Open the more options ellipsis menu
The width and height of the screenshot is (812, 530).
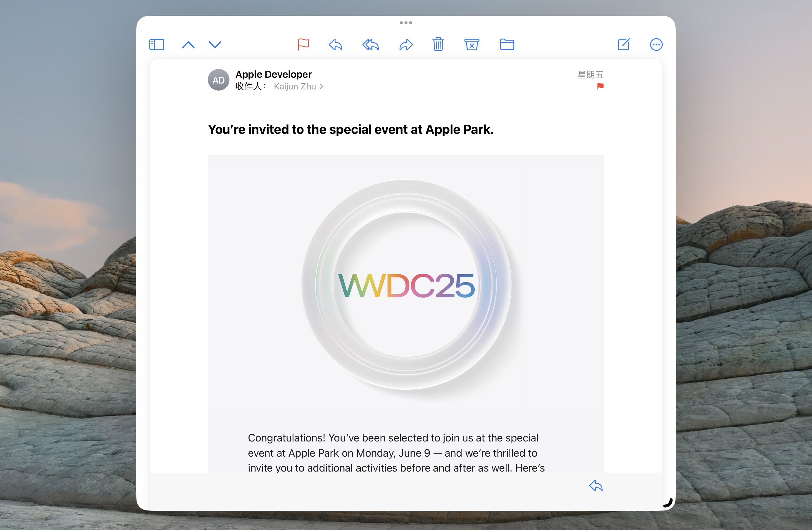tap(656, 45)
